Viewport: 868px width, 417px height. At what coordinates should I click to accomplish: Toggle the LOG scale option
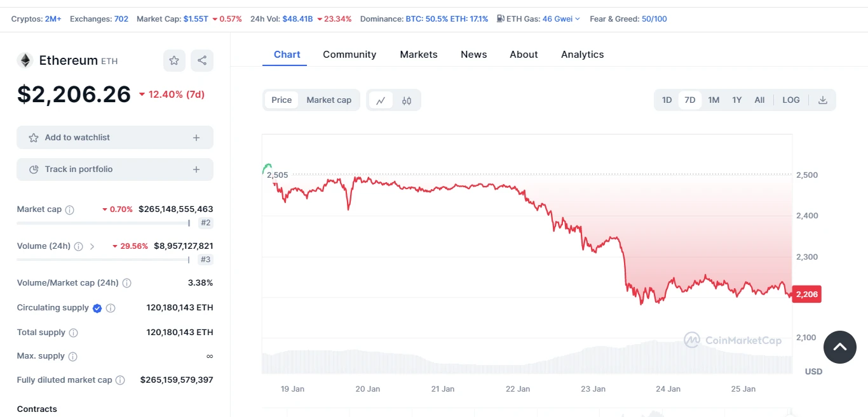click(x=791, y=100)
